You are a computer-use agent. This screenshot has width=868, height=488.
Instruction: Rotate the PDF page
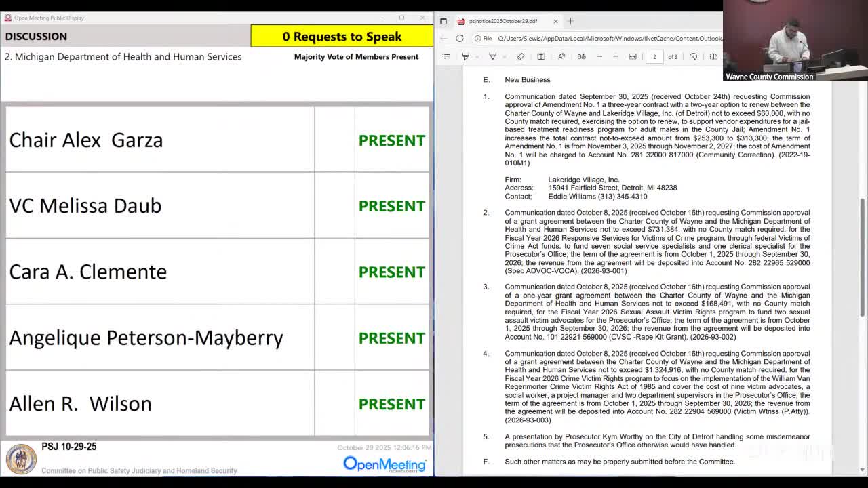(x=693, y=56)
